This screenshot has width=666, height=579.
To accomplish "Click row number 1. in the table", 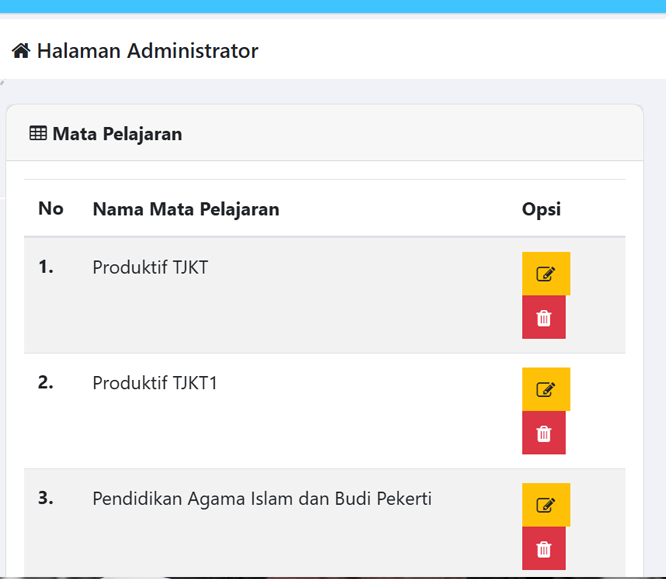I will coord(46,267).
